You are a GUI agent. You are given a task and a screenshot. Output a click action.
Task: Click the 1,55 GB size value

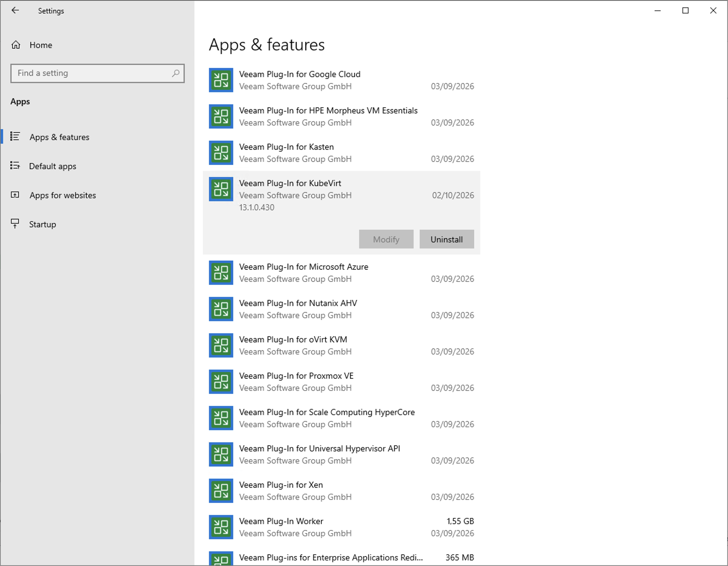(x=460, y=521)
